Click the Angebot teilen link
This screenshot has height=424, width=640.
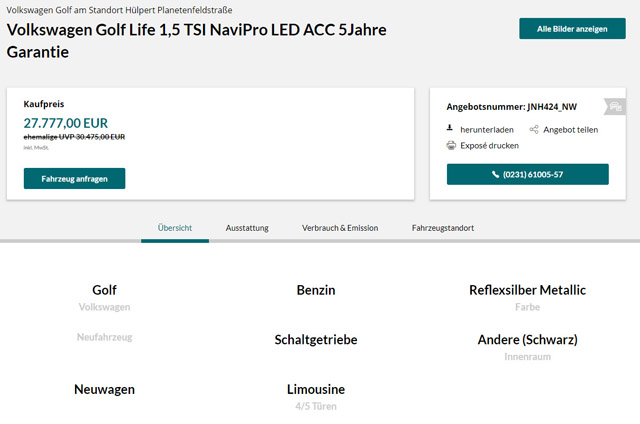(x=571, y=130)
